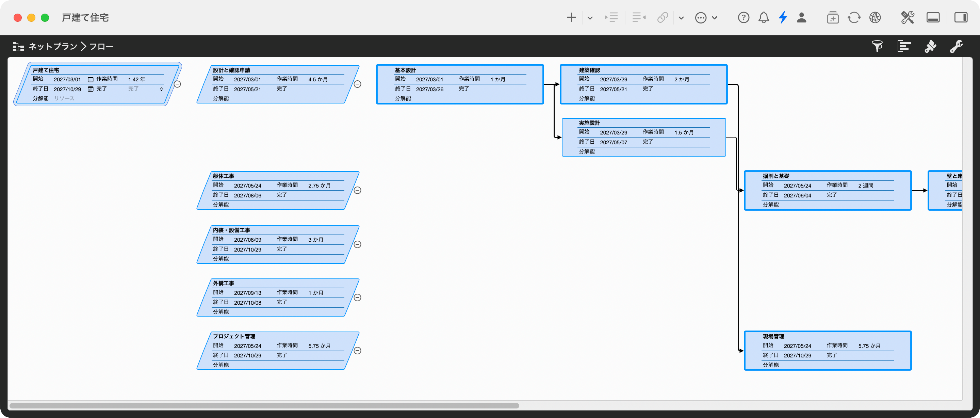Collapse the 内装・設備工事 group node
The image size is (980, 418).
click(358, 244)
